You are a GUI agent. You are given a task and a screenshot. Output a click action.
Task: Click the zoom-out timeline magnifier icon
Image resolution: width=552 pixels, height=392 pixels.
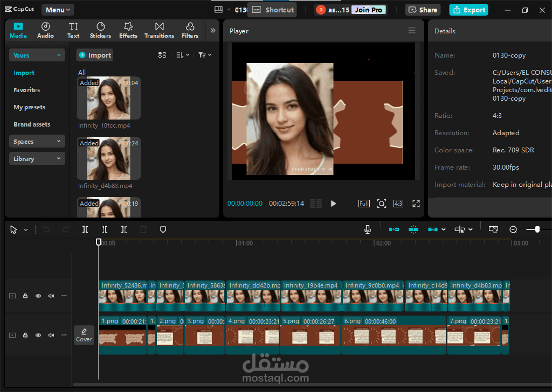click(x=513, y=229)
